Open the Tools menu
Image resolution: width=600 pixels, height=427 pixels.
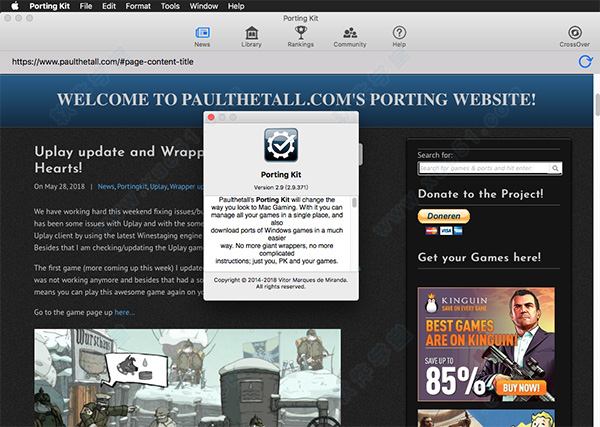(x=170, y=6)
